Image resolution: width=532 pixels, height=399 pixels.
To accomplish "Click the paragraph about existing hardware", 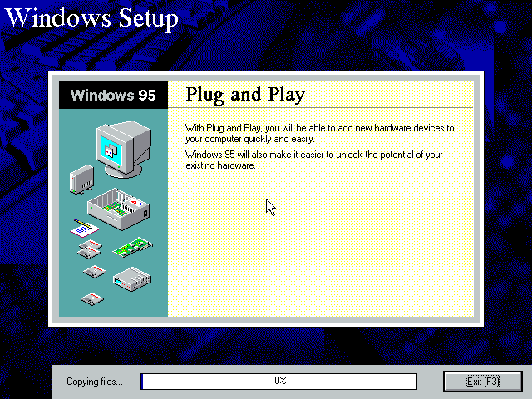I will 314,160.
